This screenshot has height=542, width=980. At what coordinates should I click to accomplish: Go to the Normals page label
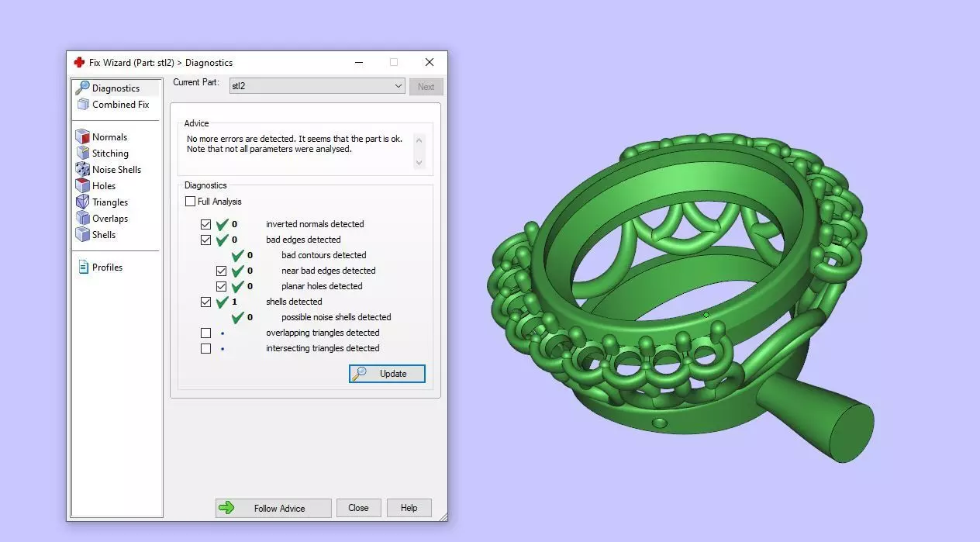tap(109, 137)
